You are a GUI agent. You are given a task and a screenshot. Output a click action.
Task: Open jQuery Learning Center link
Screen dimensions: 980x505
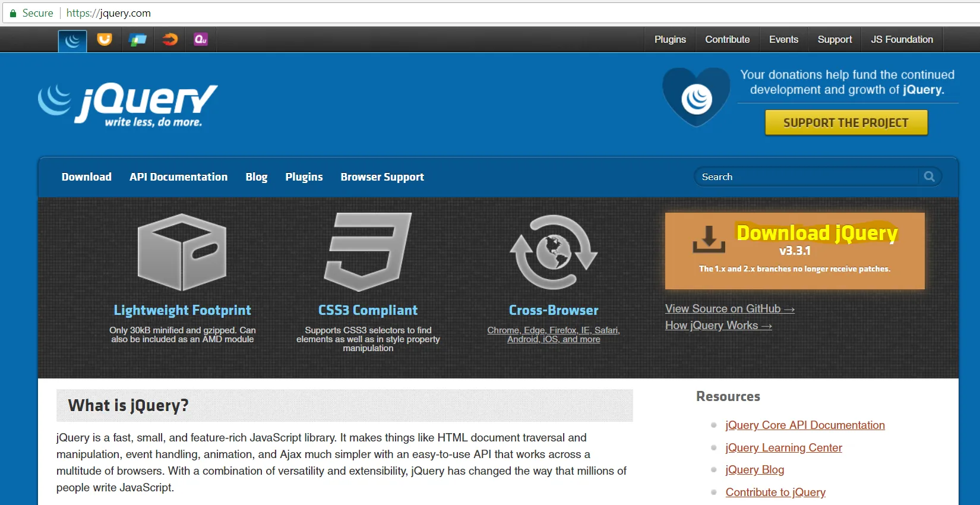point(783,448)
